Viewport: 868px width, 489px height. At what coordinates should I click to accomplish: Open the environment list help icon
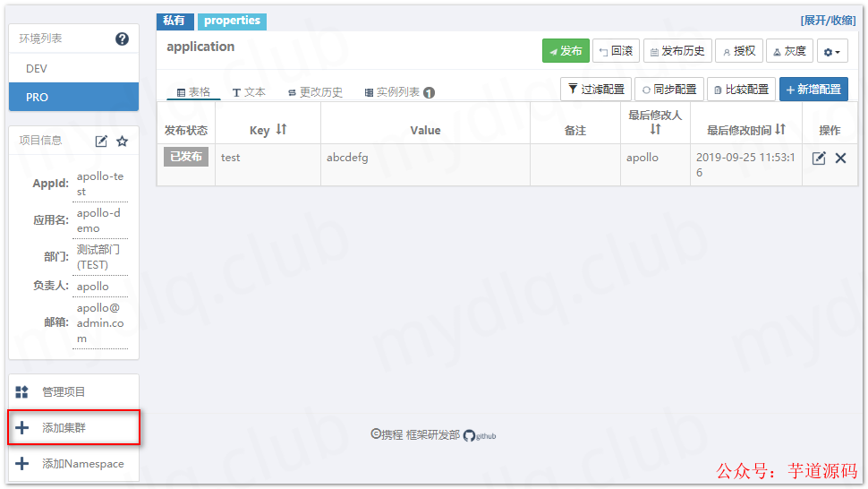[x=122, y=39]
